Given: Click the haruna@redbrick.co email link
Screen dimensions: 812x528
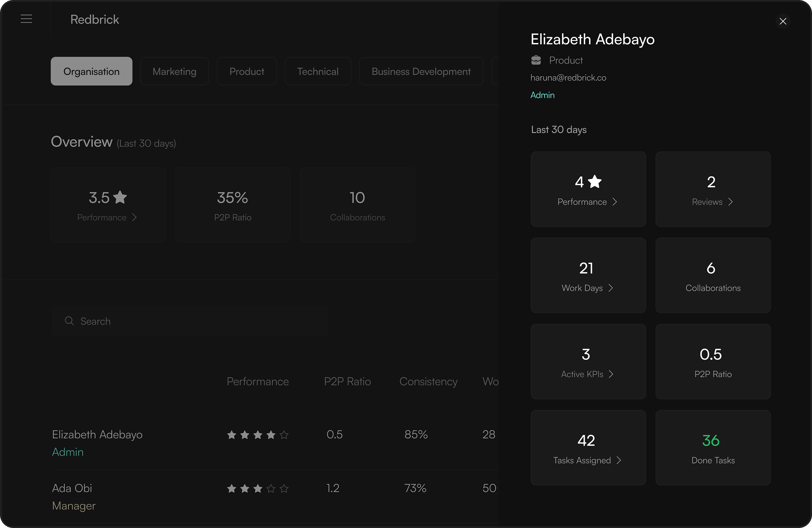Looking at the screenshot, I should pos(568,78).
